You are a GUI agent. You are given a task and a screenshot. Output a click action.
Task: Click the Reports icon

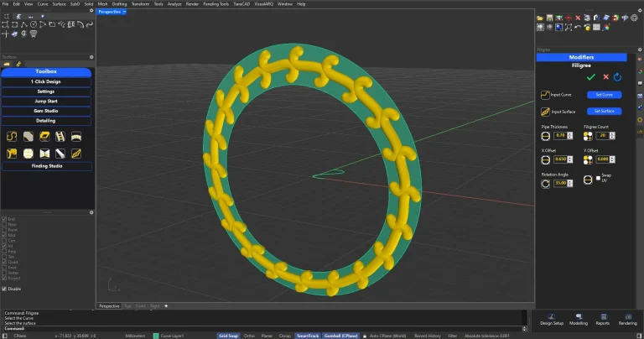click(x=602, y=316)
